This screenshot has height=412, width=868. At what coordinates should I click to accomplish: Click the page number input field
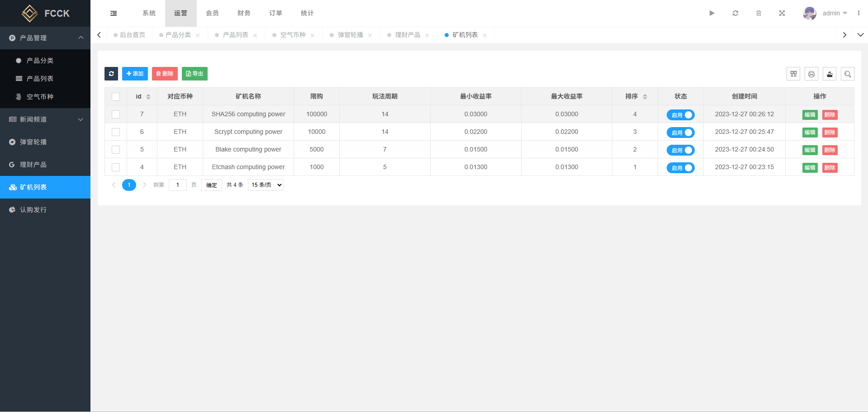pos(177,185)
